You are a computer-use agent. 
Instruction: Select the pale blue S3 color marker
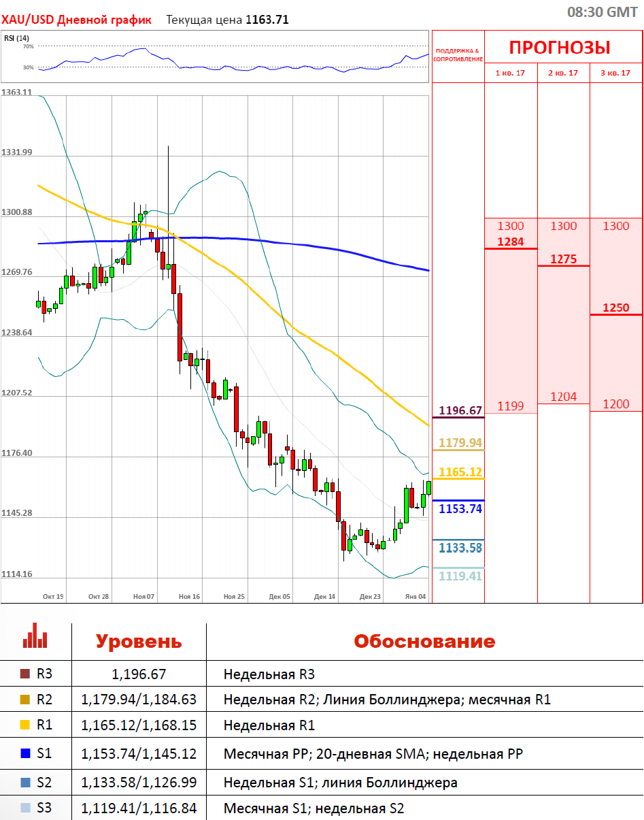25,808
